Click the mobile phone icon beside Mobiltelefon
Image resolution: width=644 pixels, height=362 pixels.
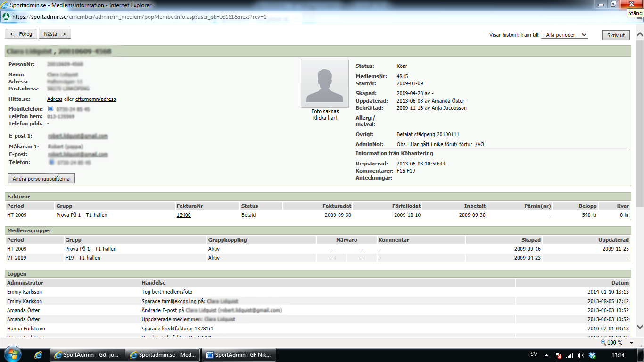[51, 109]
